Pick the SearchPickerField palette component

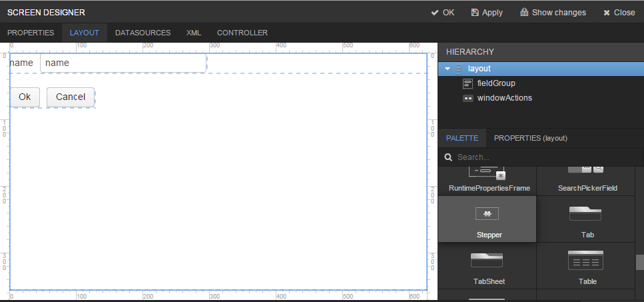(585, 181)
